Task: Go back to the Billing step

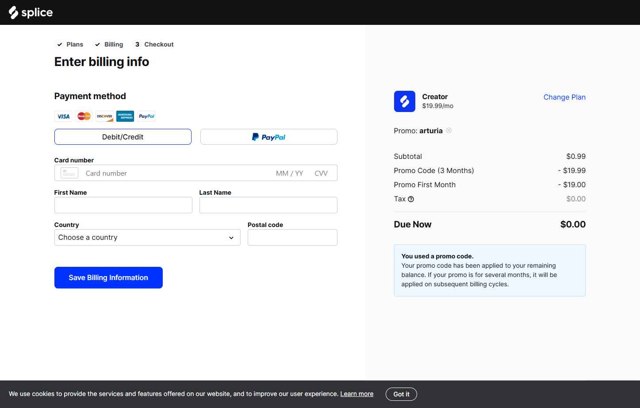Action: point(109,44)
